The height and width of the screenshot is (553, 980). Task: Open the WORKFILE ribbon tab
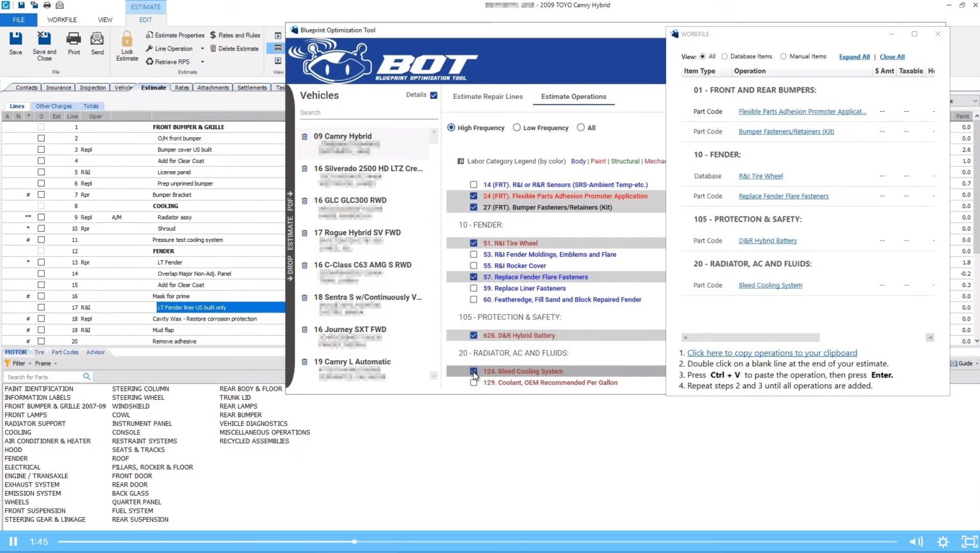(62, 20)
